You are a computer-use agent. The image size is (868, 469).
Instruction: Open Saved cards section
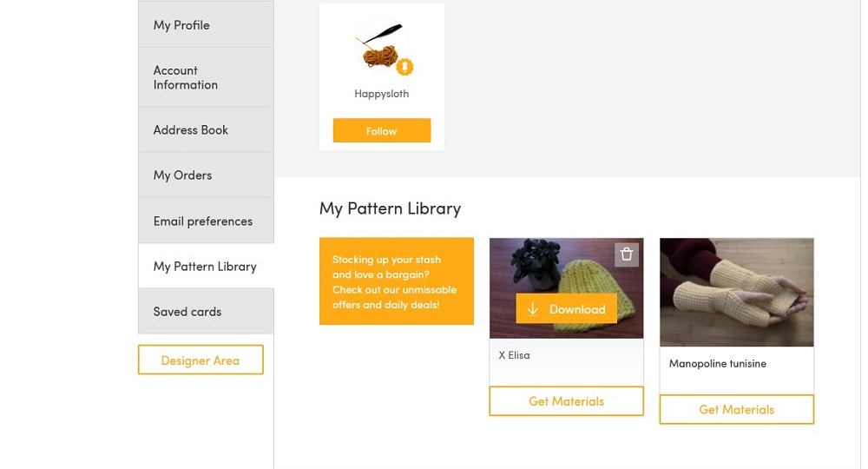click(x=206, y=311)
